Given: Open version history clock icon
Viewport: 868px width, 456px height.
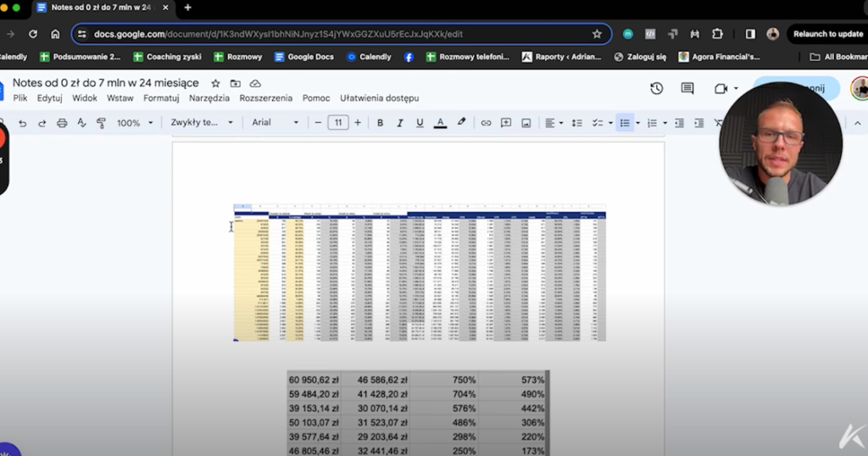Looking at the screenshot, I should point(657,88).
